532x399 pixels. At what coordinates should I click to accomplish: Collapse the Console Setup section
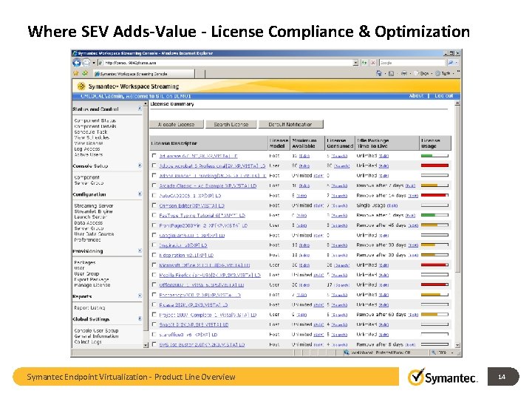pos(140,166)
